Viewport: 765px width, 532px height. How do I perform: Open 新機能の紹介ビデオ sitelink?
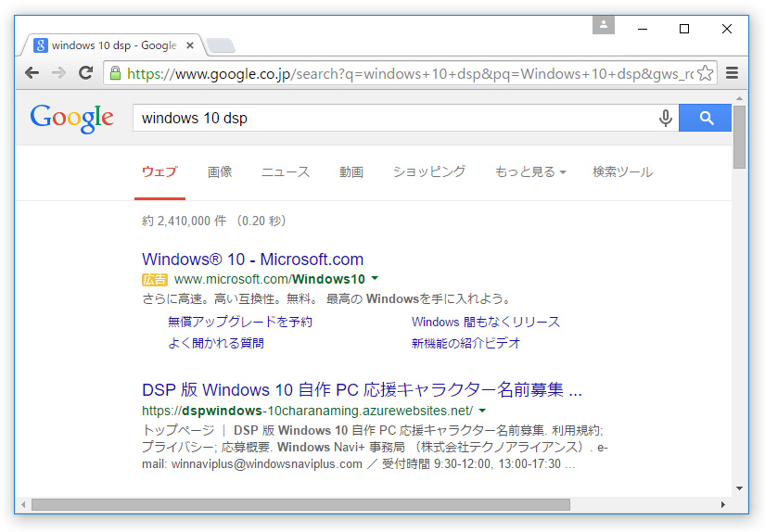tap(465, 343)
